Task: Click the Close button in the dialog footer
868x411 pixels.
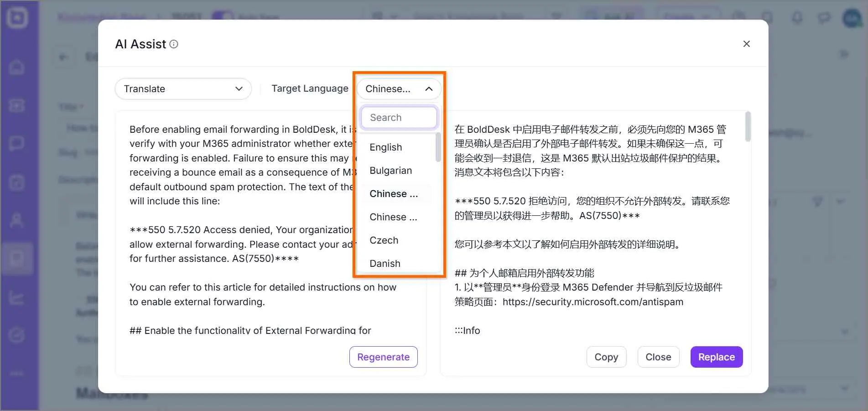Action: click(658, 357)
